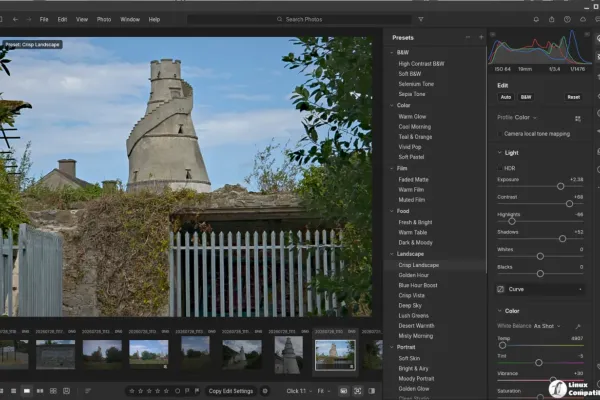Click the square list view icon in bottom bar

(x=13, y=391)
